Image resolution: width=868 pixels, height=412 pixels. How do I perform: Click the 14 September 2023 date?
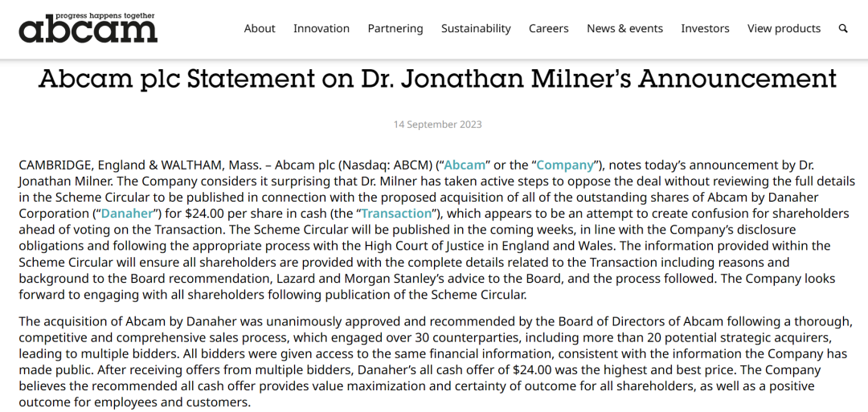click(438, 124)
